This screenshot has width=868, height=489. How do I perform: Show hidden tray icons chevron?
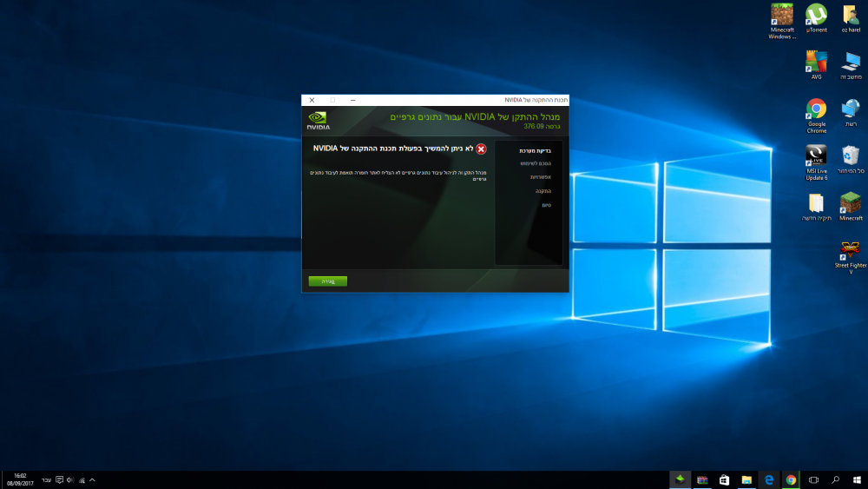(93, 480)
